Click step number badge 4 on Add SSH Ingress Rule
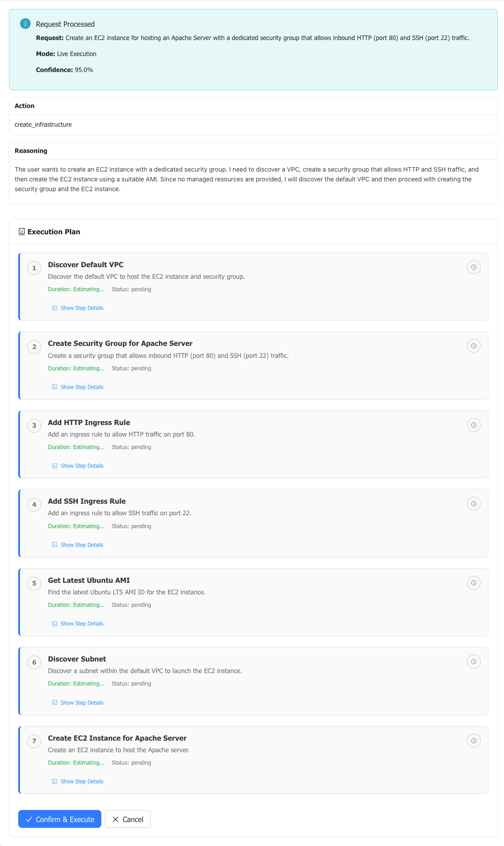The width and height of the screenshot is (504, 846). [x=34, y=504]
